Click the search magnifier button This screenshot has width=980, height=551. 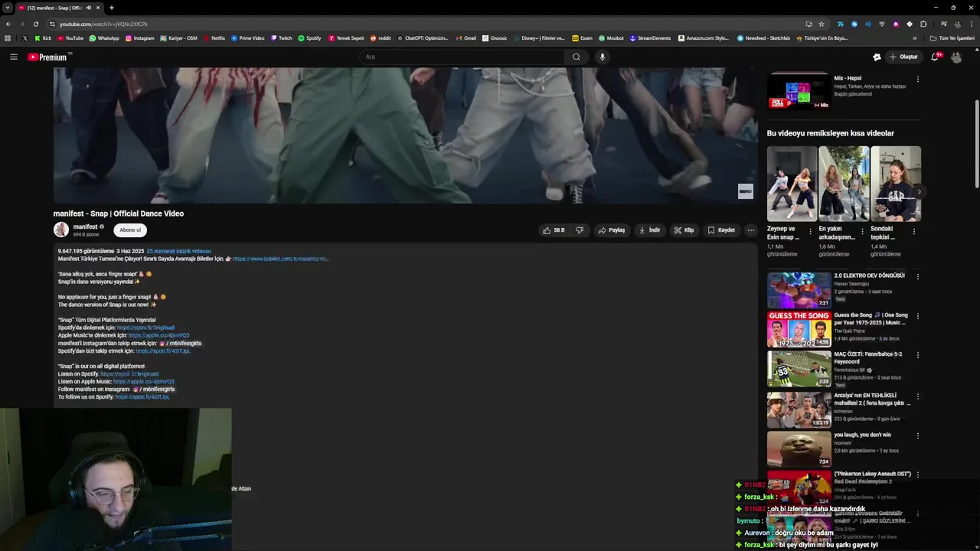point(577,57)
